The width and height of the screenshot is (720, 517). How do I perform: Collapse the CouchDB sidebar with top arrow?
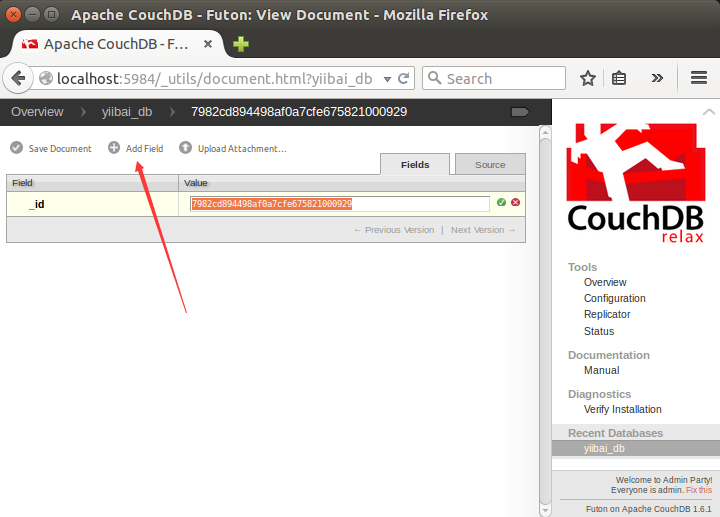click(x=708, y=111)
